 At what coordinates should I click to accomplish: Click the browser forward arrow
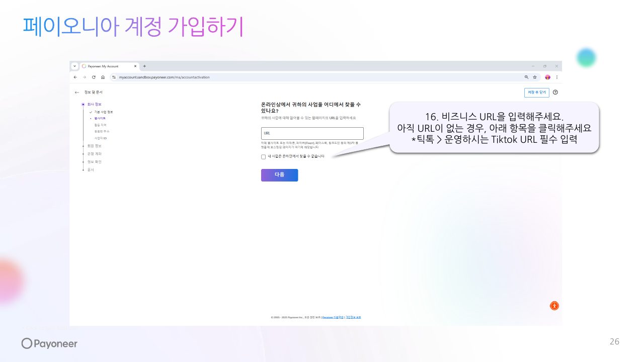[x=85, y=77]
